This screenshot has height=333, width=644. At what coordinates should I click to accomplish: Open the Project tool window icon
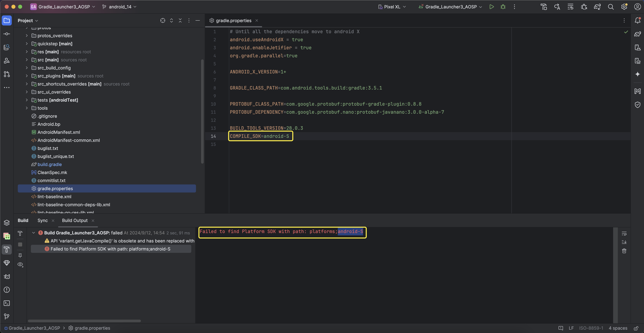[x=7, y=20]
